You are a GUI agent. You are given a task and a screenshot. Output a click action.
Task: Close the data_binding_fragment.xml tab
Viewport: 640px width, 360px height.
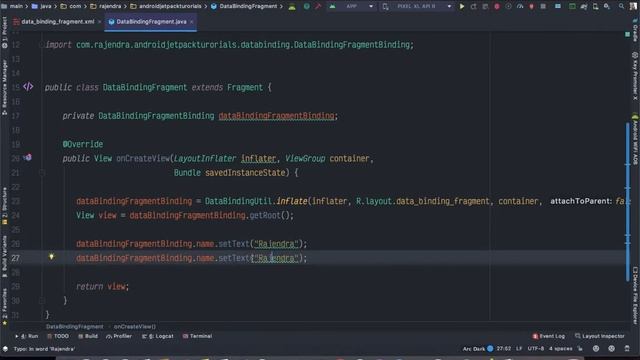(99, 22)
